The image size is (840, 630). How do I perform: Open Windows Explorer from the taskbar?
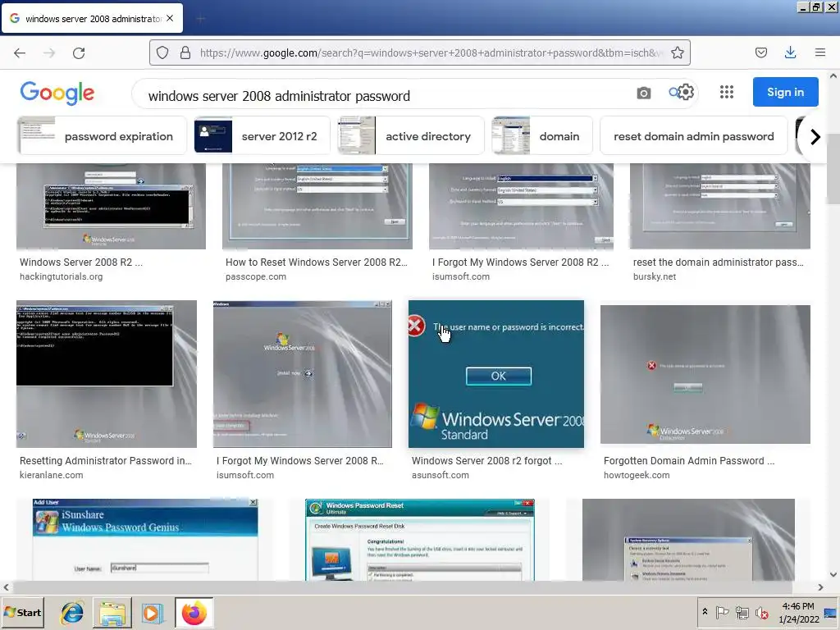pos(112,612)
